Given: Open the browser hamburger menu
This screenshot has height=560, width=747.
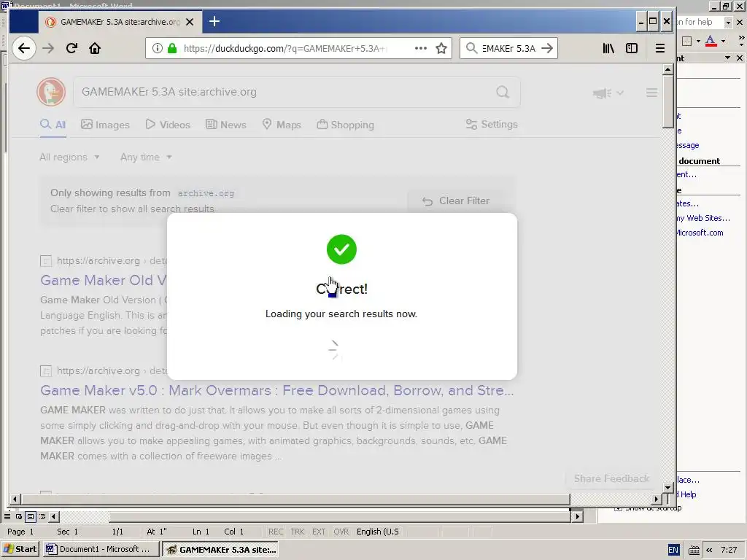Looking at the screenshot, I should (x=659, y=48).
